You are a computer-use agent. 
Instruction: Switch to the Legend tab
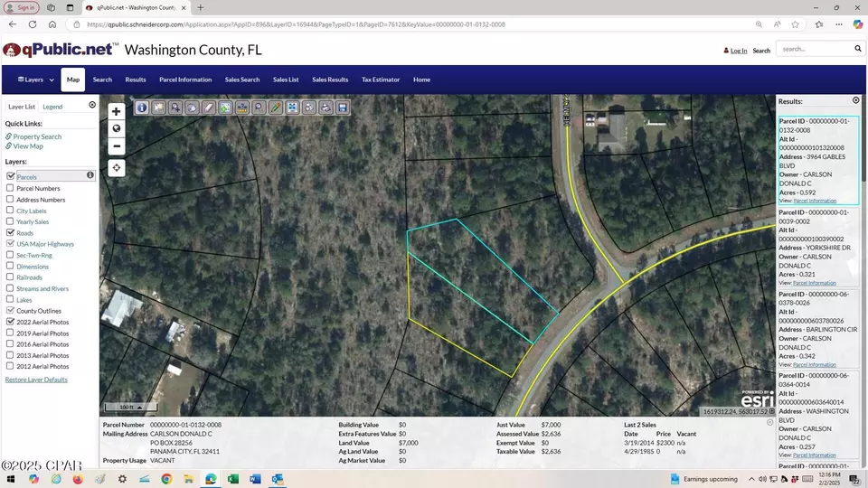pos(52,107)
